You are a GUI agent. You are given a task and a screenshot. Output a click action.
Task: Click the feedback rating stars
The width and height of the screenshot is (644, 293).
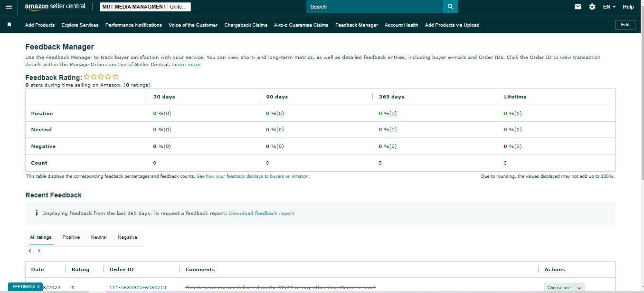coord(101,77)
